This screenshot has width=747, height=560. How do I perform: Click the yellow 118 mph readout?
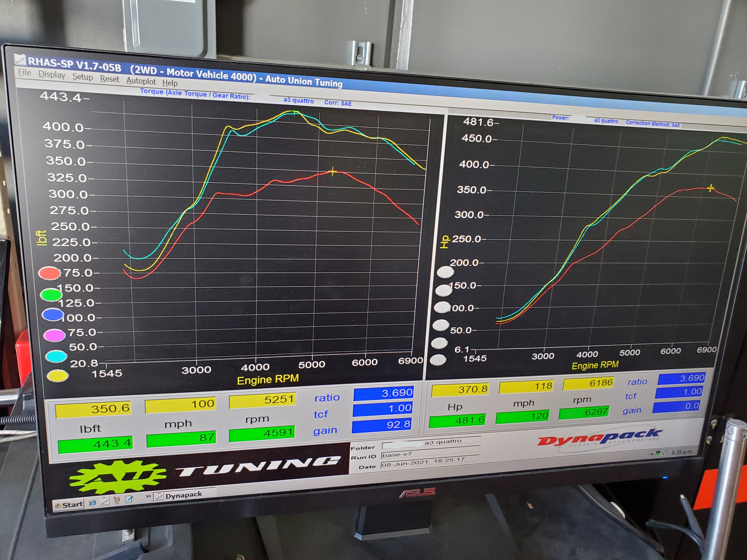pyautogui.click(x=527, y=386)
